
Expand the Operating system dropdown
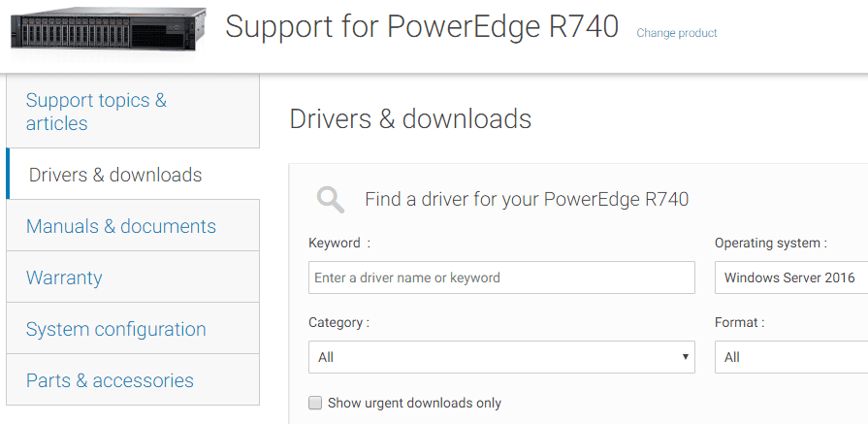click(790, 277)
